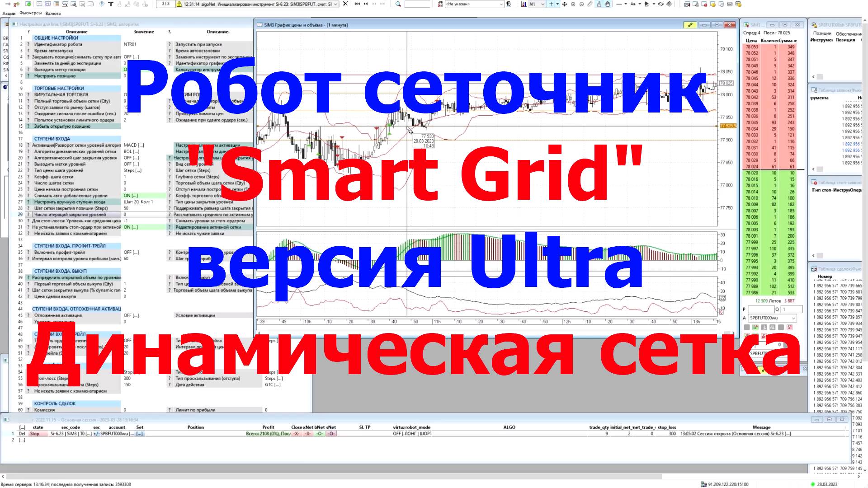Switch to the Валюта tab
Viewport: 868px width, 488px height.
(x=53, y=13)
